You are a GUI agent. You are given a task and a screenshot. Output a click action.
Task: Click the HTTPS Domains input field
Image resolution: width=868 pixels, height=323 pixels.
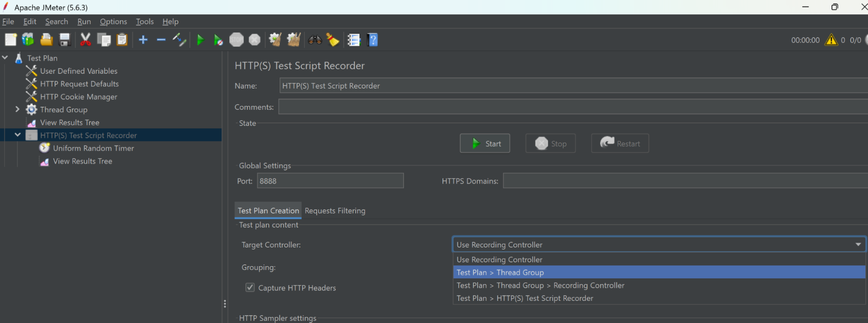(686, 181)
